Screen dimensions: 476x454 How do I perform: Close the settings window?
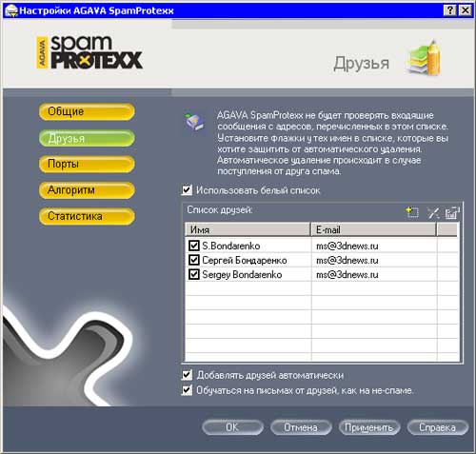coord(465,10)
